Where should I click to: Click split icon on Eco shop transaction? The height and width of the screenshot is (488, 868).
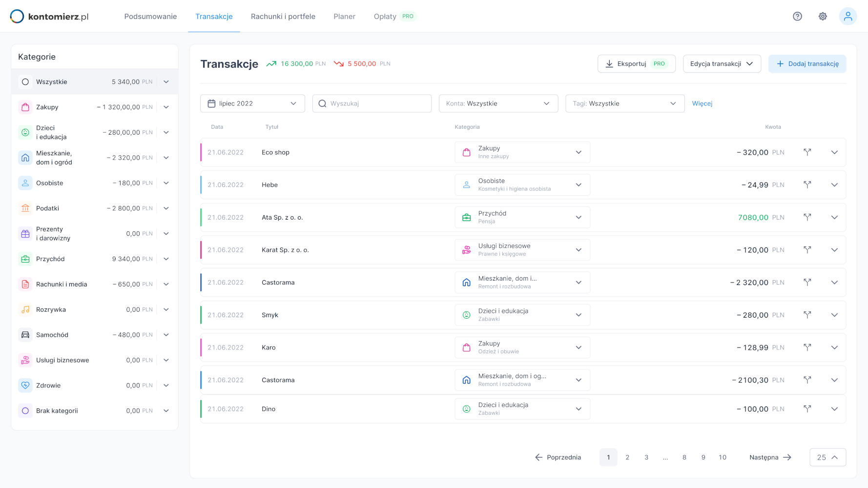[x=807, y=152]
